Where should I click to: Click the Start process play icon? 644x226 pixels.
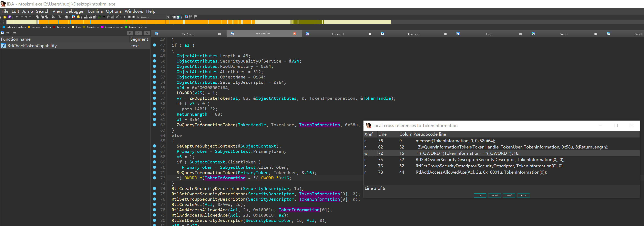(x=125, y=17)
